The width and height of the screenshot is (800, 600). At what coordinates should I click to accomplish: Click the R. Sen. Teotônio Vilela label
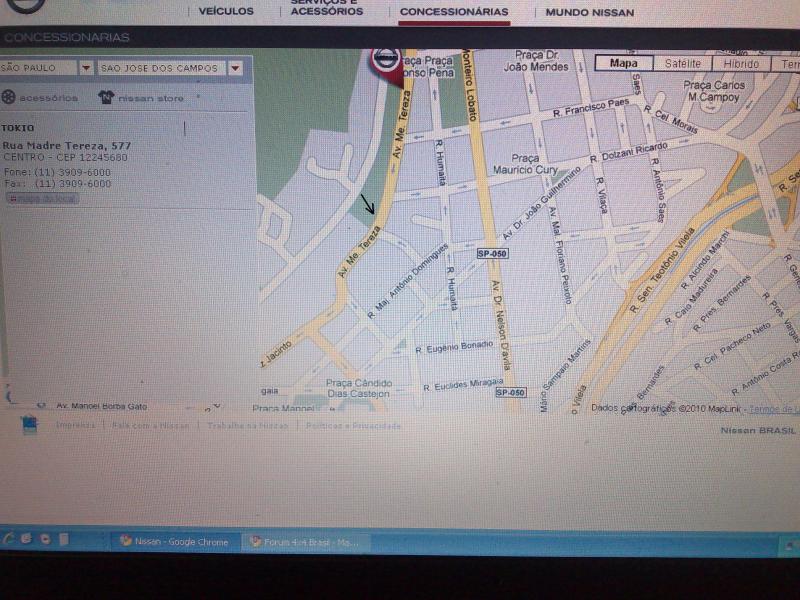[662, 271]
